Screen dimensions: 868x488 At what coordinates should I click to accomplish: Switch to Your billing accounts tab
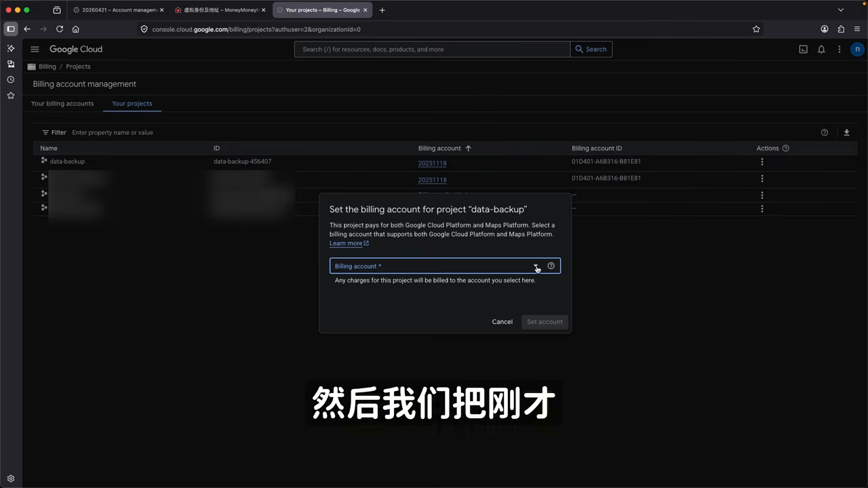pos(62,104)
